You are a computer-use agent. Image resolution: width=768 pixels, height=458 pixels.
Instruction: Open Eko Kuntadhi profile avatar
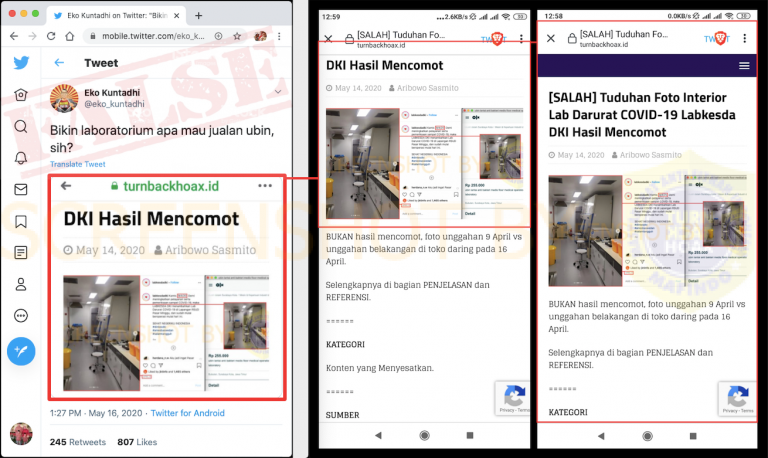64,98
